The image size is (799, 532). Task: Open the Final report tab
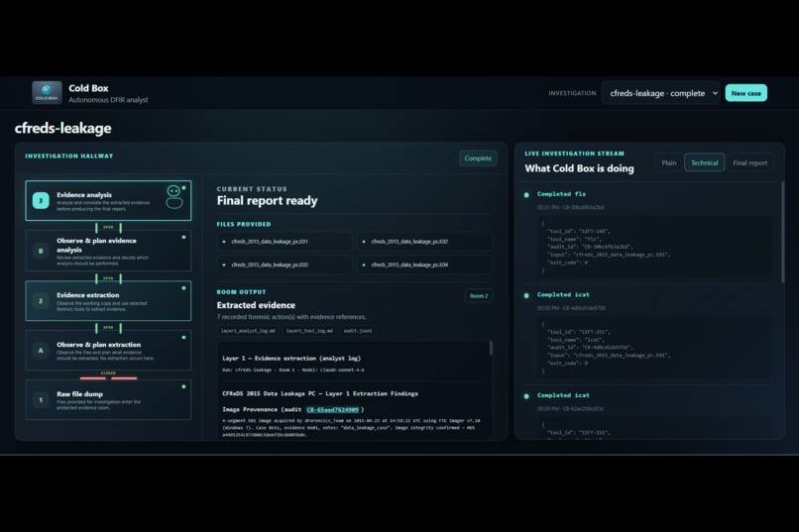coord(750,162)
